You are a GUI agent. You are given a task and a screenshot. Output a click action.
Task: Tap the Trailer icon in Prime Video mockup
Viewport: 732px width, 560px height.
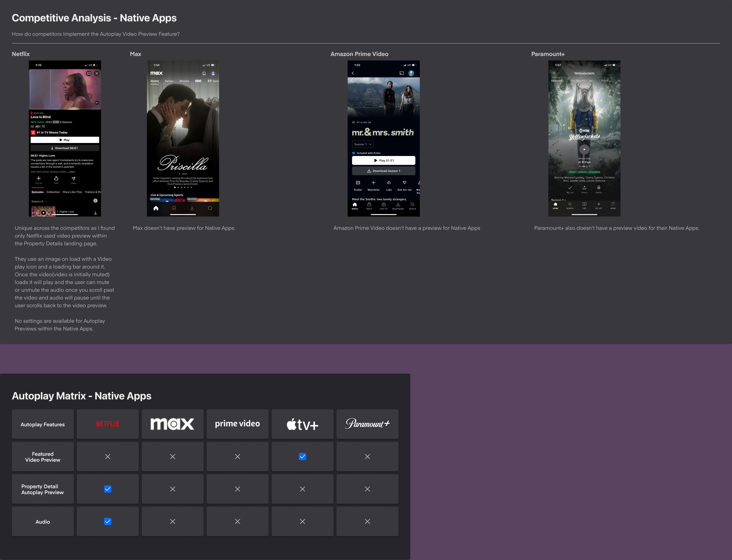(358, 183)
